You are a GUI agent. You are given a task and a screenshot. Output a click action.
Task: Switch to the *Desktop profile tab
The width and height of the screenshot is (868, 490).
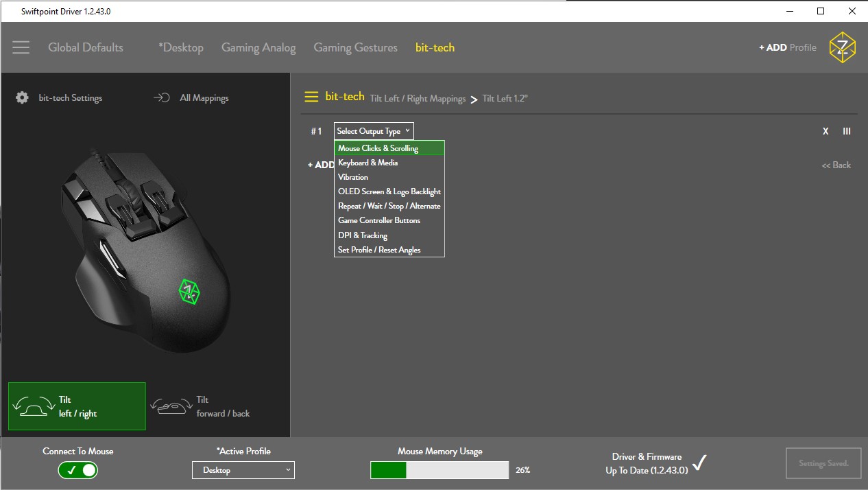pyautogui.click(x=181, y=47)
